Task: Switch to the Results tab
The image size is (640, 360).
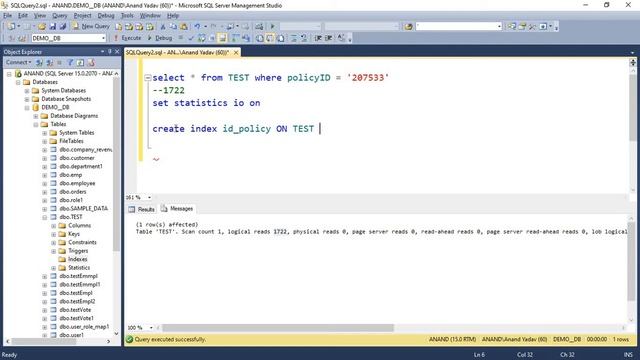Action: point(142,209)
